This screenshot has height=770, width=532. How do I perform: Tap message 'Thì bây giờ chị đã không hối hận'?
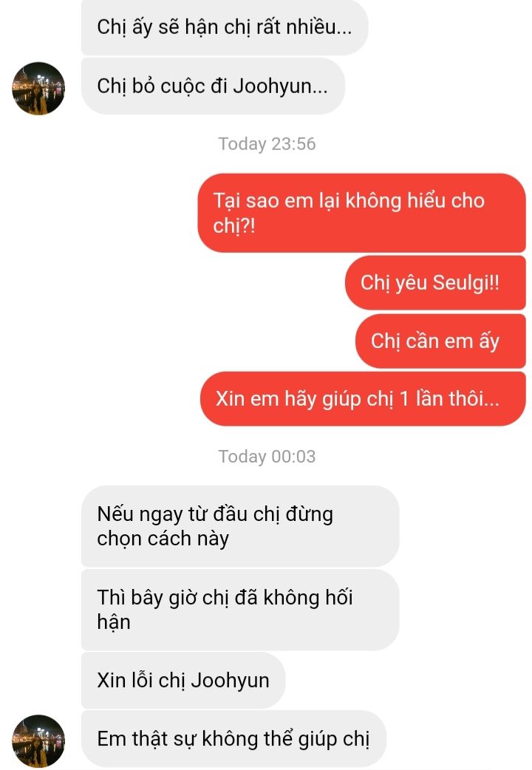click(x=239, y=610)
